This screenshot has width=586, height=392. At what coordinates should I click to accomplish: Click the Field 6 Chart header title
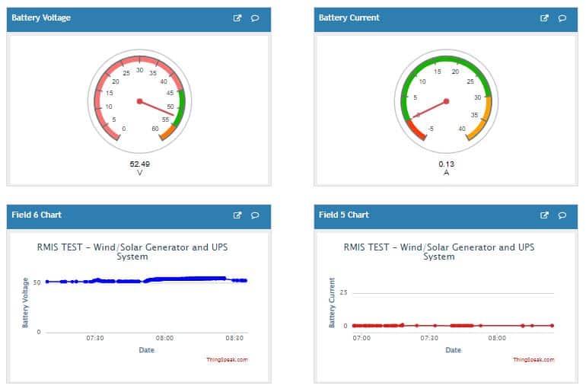click(37, 215)
